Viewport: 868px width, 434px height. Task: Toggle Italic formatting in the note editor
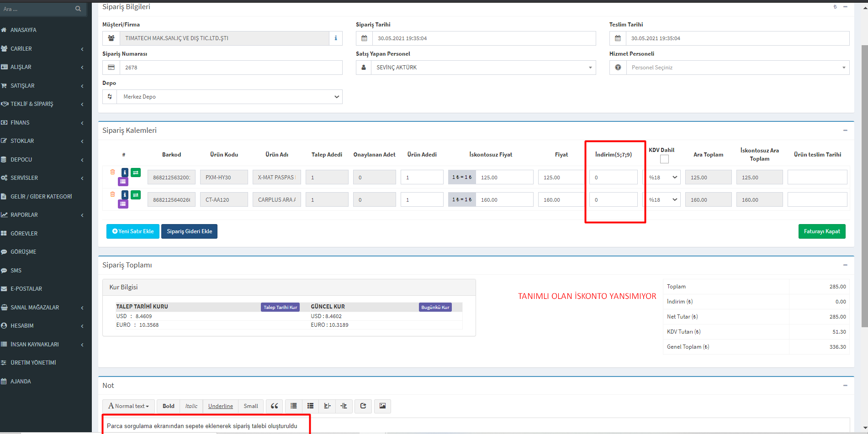[x=191, y=406]
